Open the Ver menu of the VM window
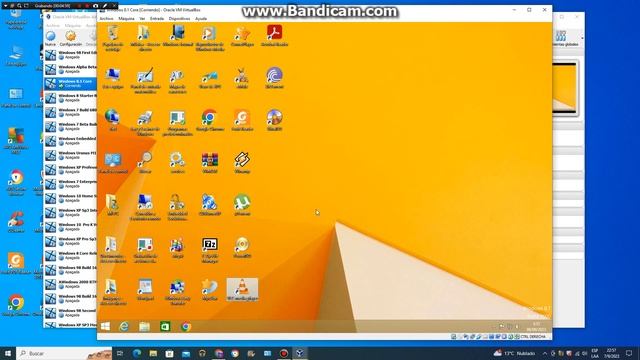Image resolution: width=640 pixels, height=360 pixels. [142, 19]
